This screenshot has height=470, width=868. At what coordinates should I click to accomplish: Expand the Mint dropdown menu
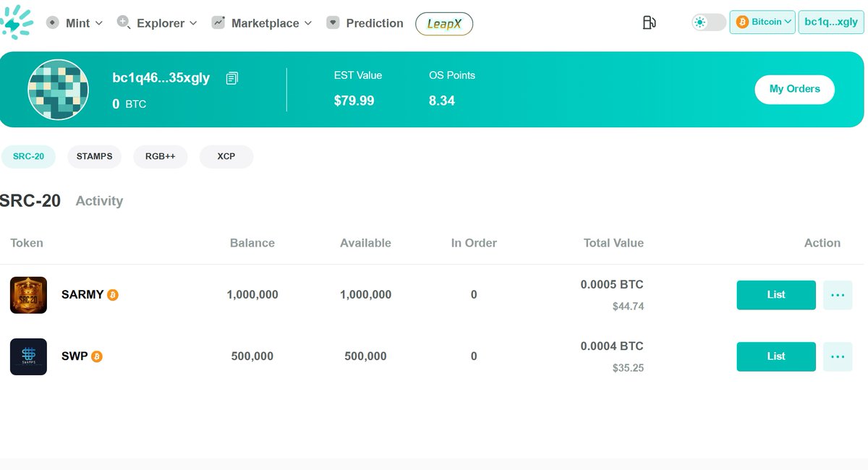pos(98,23)
